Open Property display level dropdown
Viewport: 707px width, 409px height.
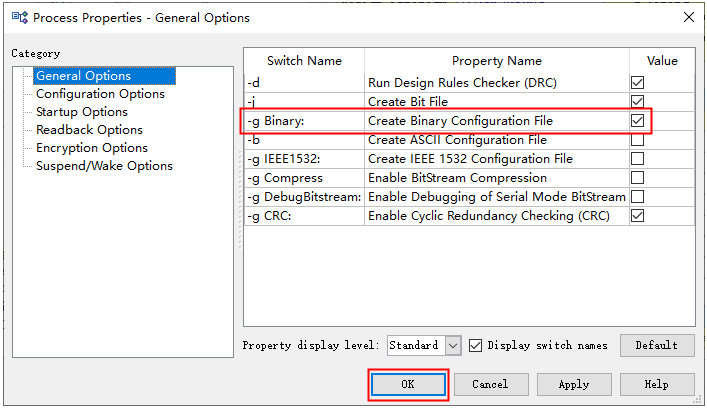(453, 345)
